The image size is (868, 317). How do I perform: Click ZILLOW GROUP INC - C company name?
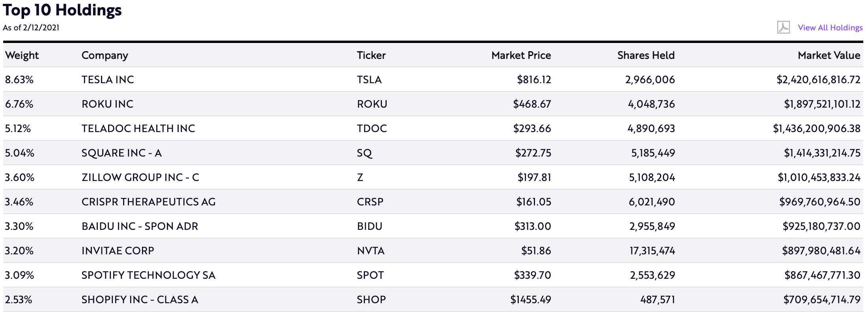[x=140, y=177]
